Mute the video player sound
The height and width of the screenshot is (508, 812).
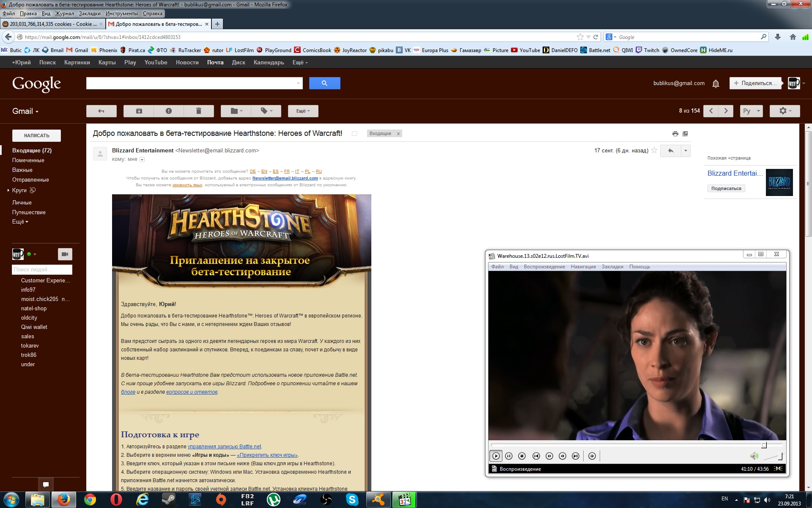pyautogui.click(x=754, y=456)
